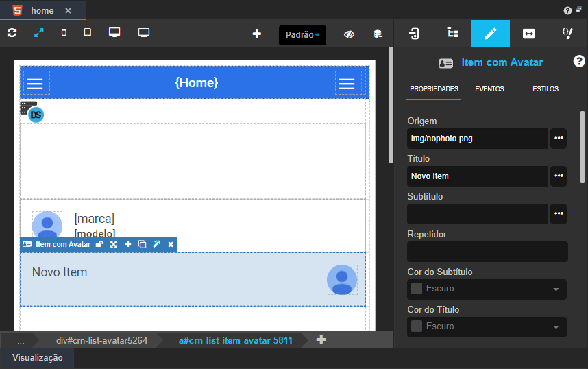588x369 pixels.
Task: Open the component tree structure panel
Action: [452, 34]
